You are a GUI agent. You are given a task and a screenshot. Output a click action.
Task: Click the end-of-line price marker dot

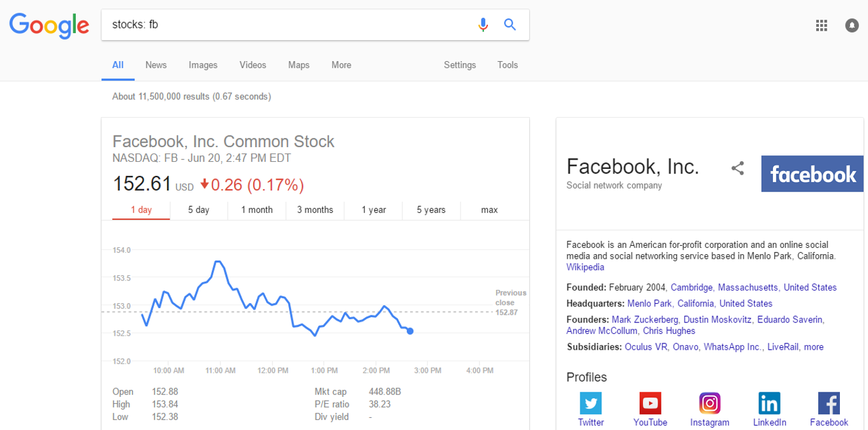(410, 331)
